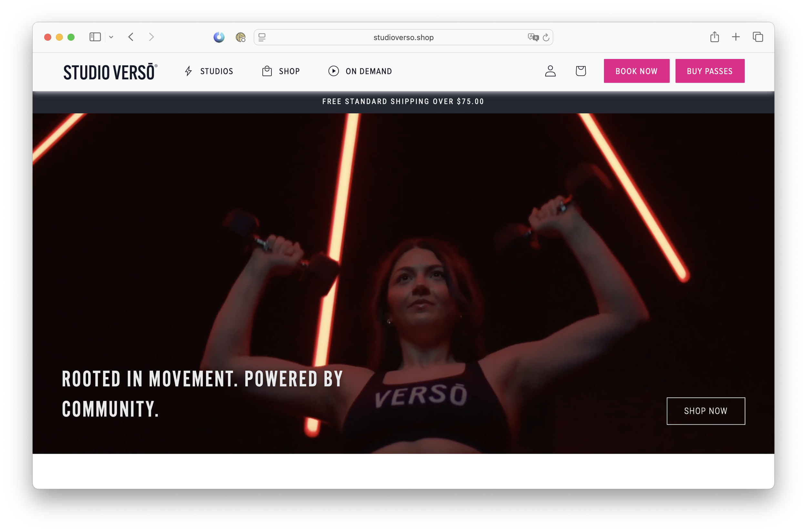
Task: Open a new tab with plus icon
Action: 736,37
